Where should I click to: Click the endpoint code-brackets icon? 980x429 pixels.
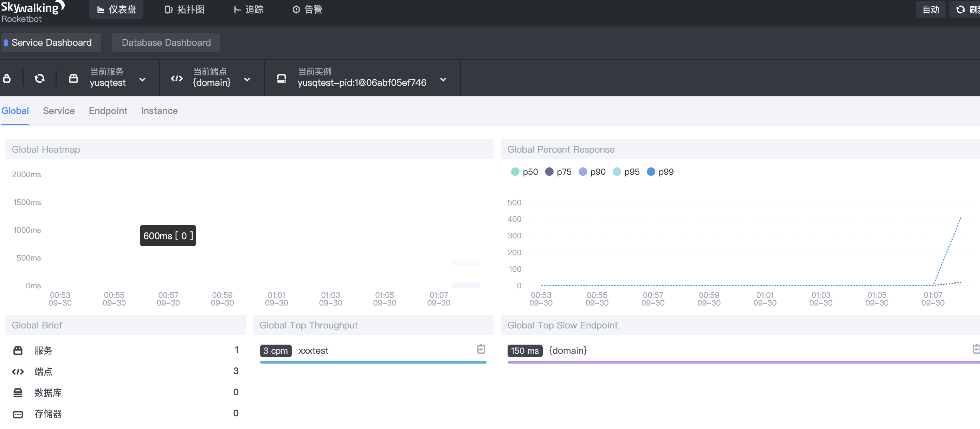177,79
